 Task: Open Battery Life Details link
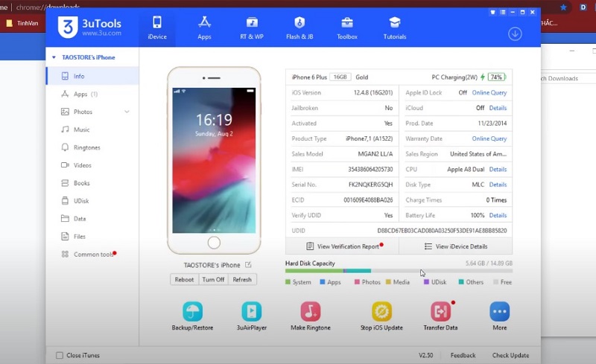(498, 215)
